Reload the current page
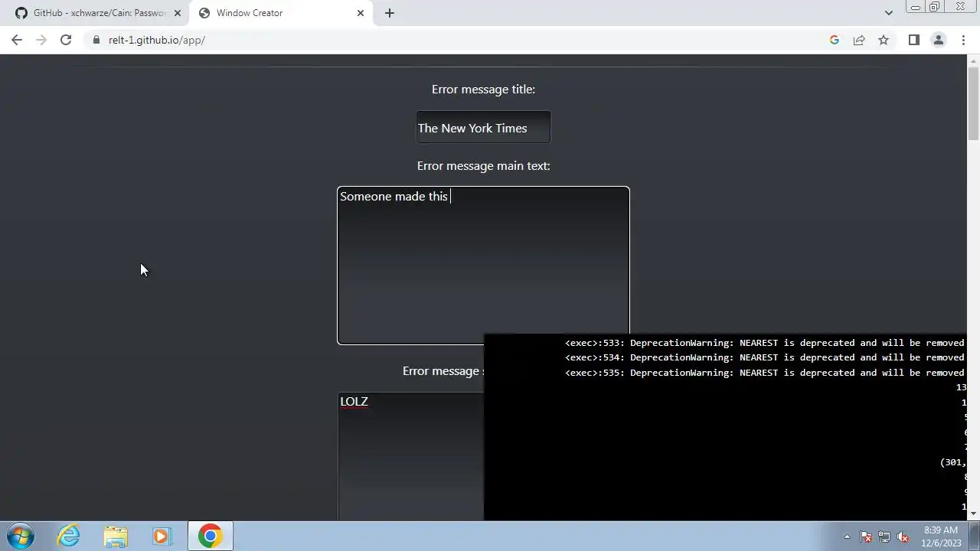Screen dimensions: 980x551 (66, 40)
